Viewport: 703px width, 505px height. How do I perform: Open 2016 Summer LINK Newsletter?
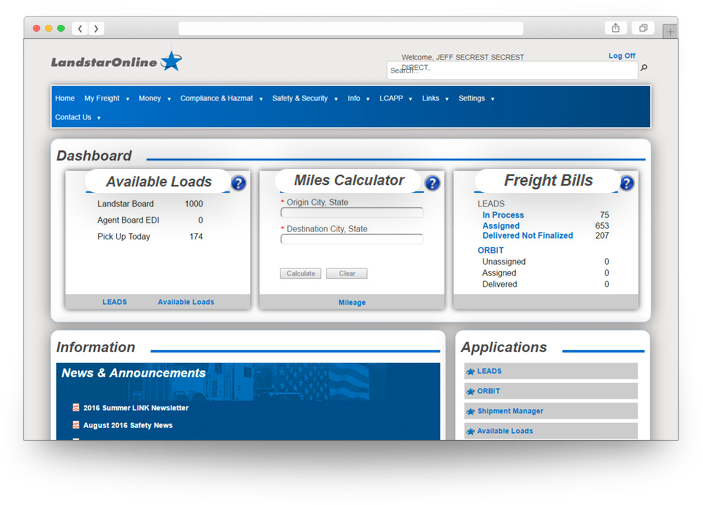pos(136,408)
